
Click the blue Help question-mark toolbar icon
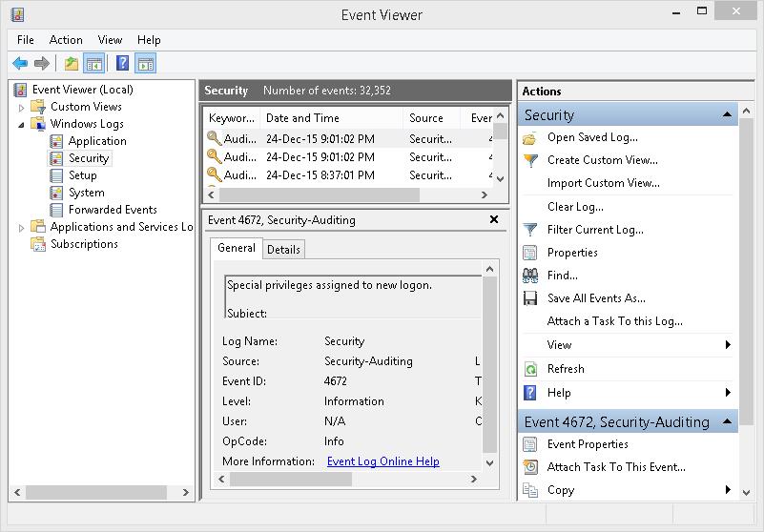pos(122,63)
